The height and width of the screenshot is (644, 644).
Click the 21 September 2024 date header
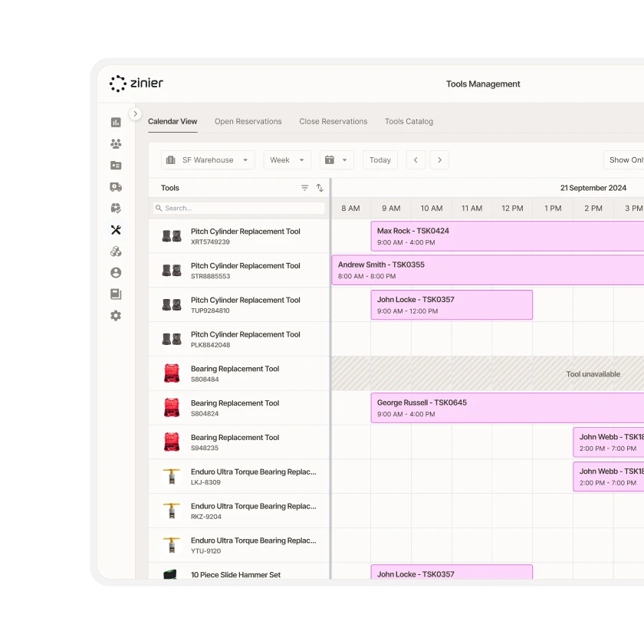[x=593, y=188]
